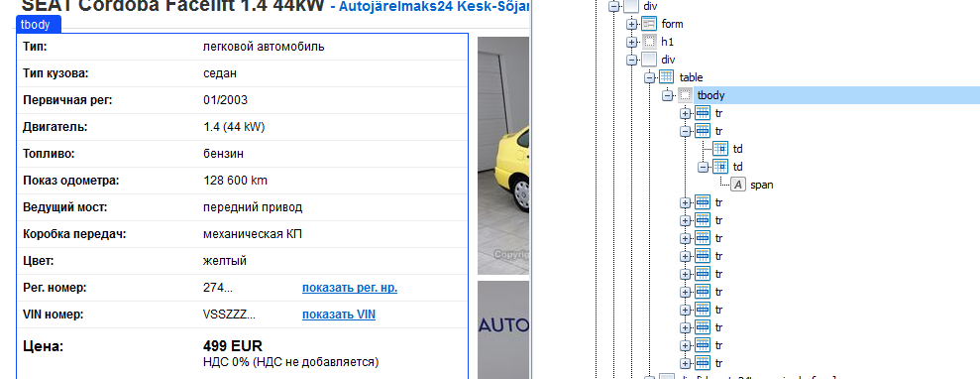
Task: Click the first tr row icon under tbody
Action: (703, 113)
